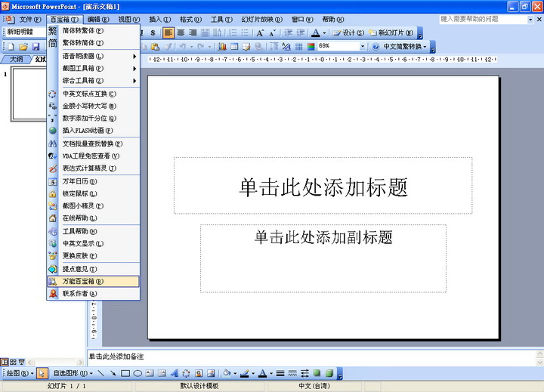Paste with the clipboard icon

click(x=155, y=46)
